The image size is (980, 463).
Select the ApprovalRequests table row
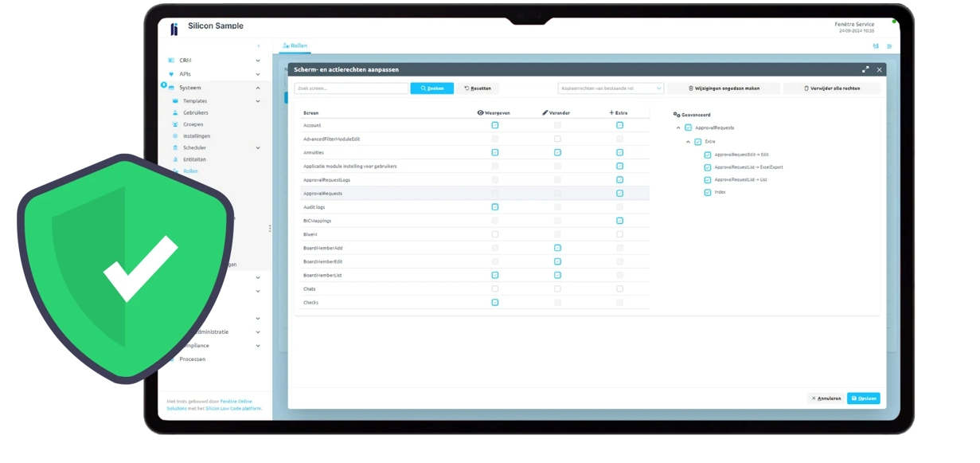(475, 194)
